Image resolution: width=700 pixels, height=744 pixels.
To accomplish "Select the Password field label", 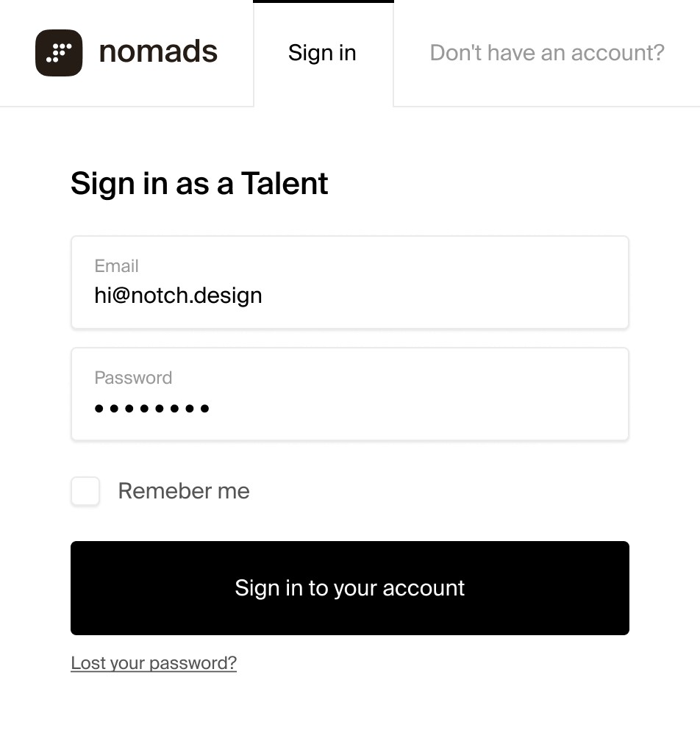I will tap(133, 378).
